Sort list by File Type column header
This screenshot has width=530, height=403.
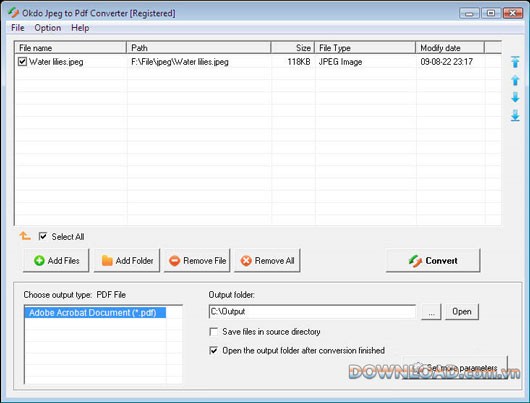tap(365, 48)
